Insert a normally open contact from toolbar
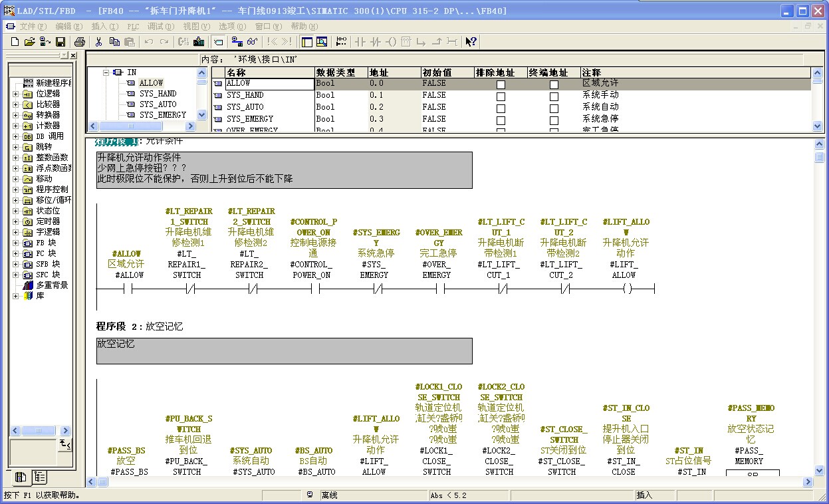Screen dimensions: 829x504 click(361, 42)
